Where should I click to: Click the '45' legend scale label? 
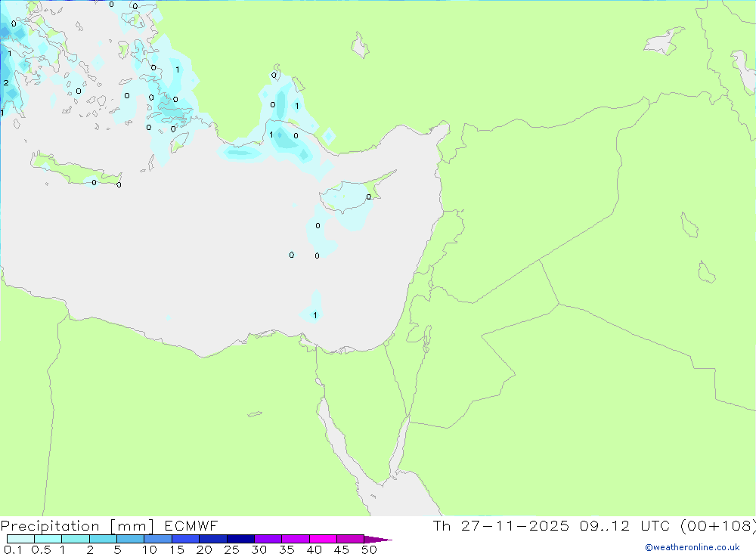(x=342, y=549)
